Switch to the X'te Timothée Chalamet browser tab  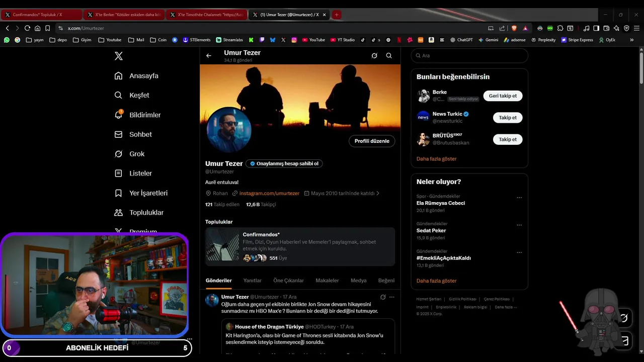point(206,15)
